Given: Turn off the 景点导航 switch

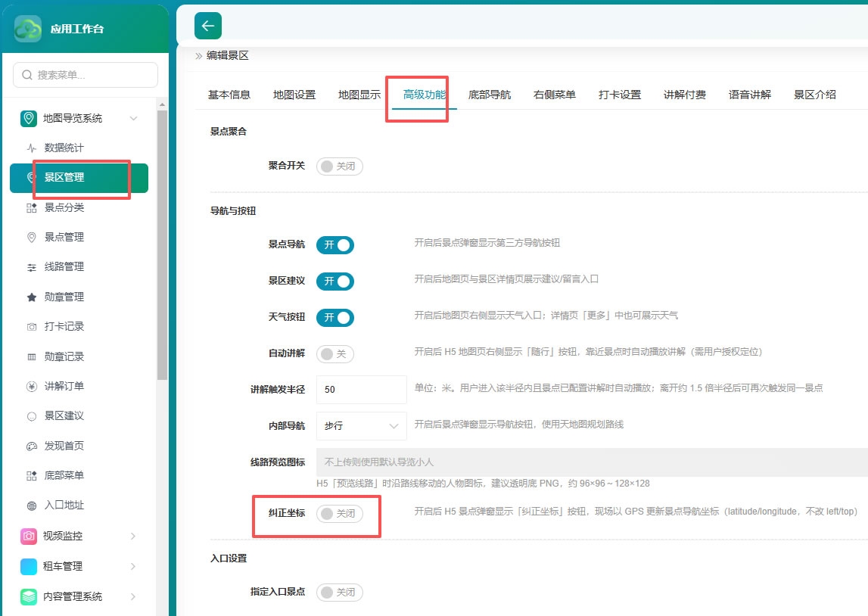Looking at the screenshot, I should point(335,245).
